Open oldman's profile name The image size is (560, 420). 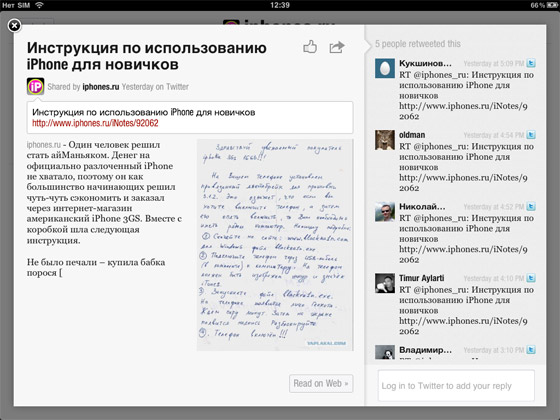pyautogui.click(x=412, y=135)
